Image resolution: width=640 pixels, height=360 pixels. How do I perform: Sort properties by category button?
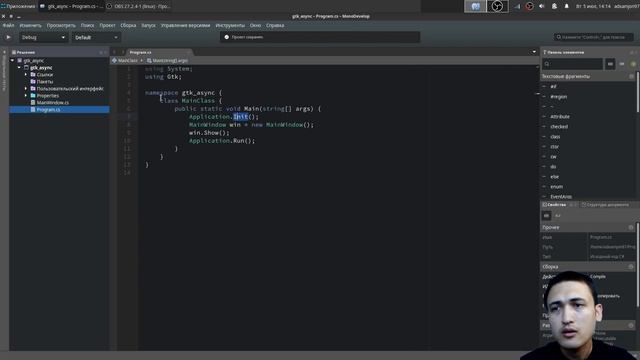(546, 216)
